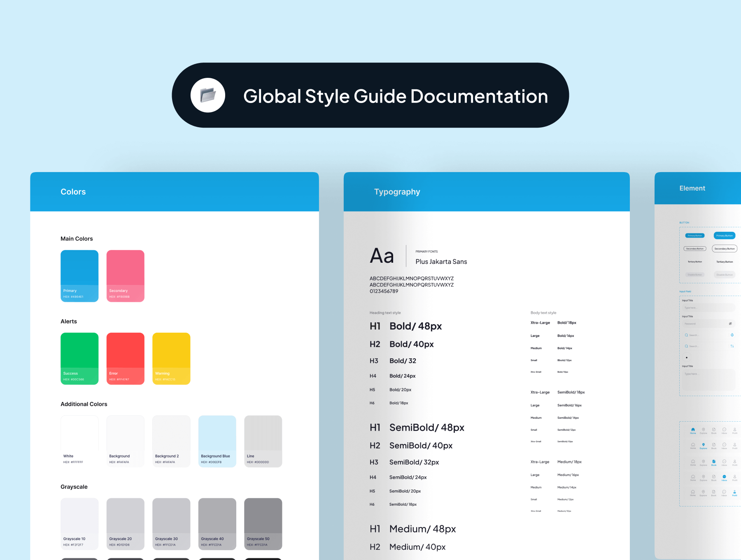
Task: Click the active blue Home icon in the top nav row
Action: coord(693,430)
